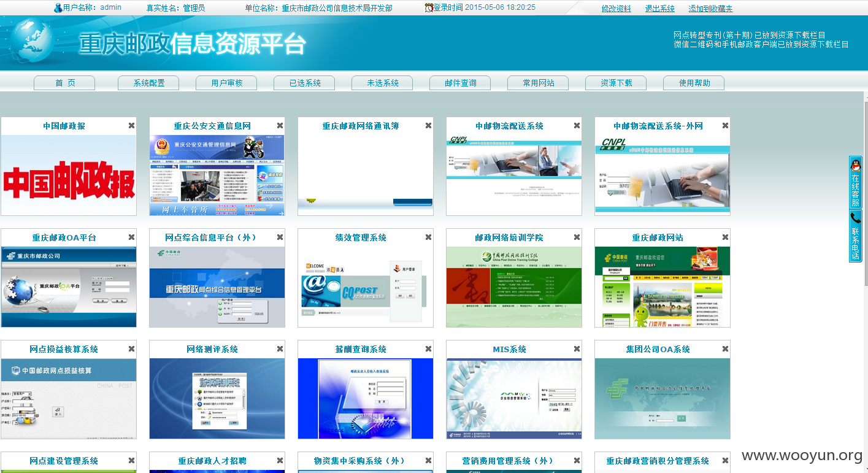Open the 网络测评系统 thumbnail

(217, 398)
